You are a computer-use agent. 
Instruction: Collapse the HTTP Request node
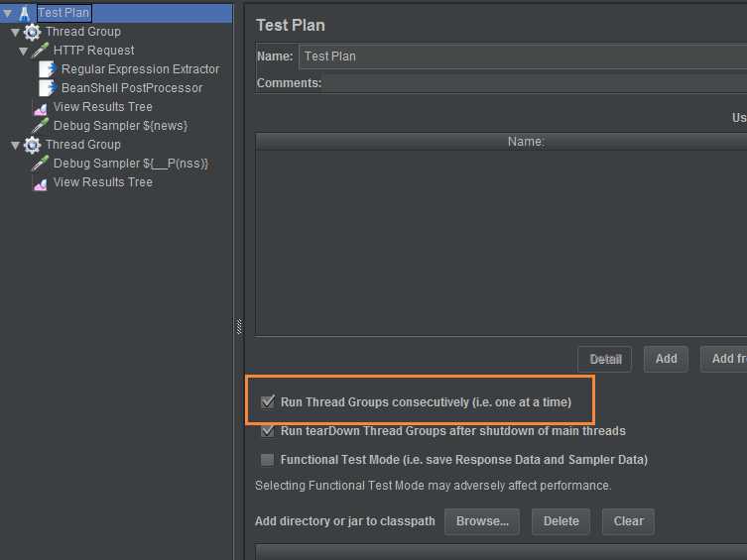24,51
